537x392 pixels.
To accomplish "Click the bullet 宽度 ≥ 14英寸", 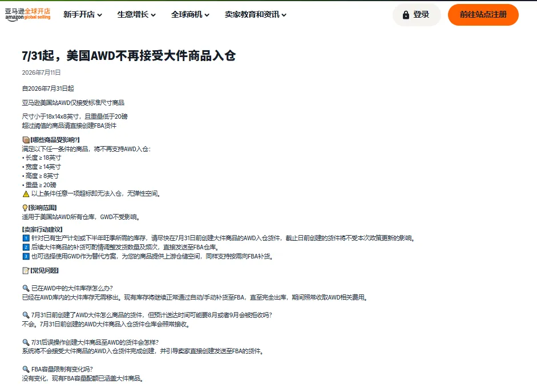I will tap(42, 167).
